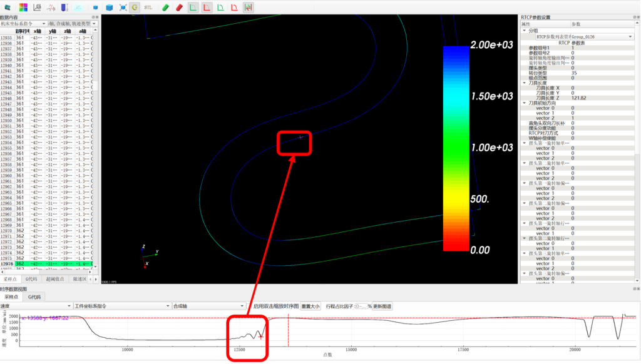Float the 时序数据视图 panel
The height and width of the screenshot is (364, 641).
point(635,288)
